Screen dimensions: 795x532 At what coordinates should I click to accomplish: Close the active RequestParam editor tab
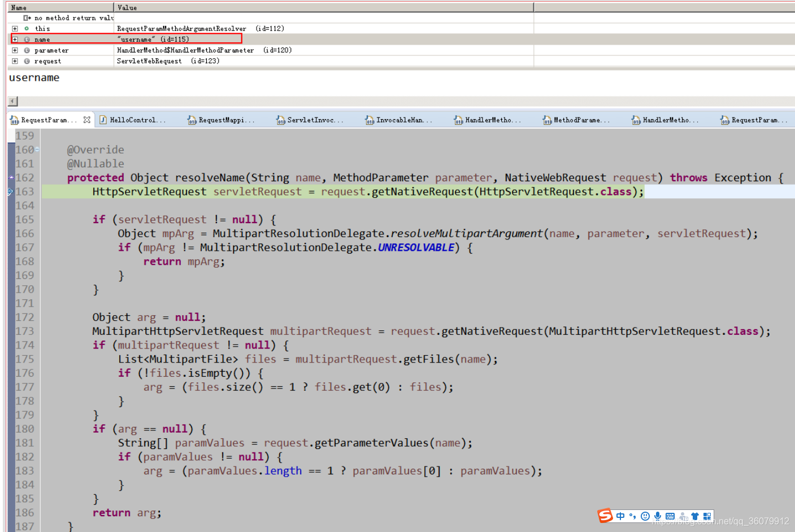[86, 120]
